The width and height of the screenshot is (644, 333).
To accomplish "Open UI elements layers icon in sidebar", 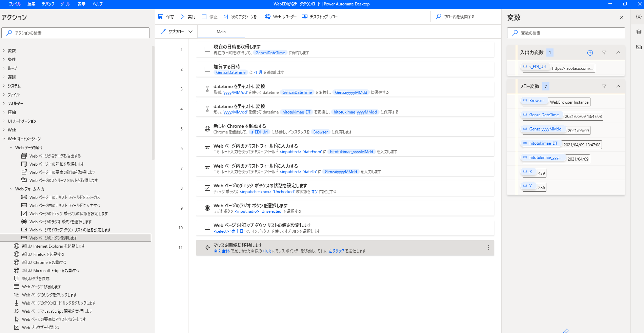I will [x=639, y=32].
